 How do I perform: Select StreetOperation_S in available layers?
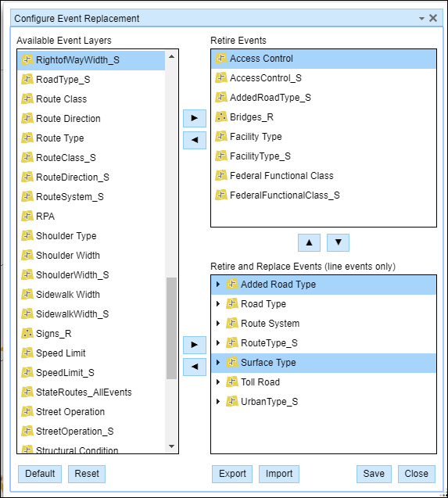91,432
